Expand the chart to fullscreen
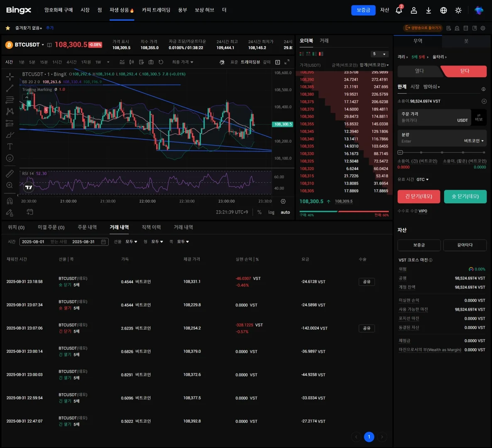The image size is (492, 448). pyautogui.click(x=287, y=62)
